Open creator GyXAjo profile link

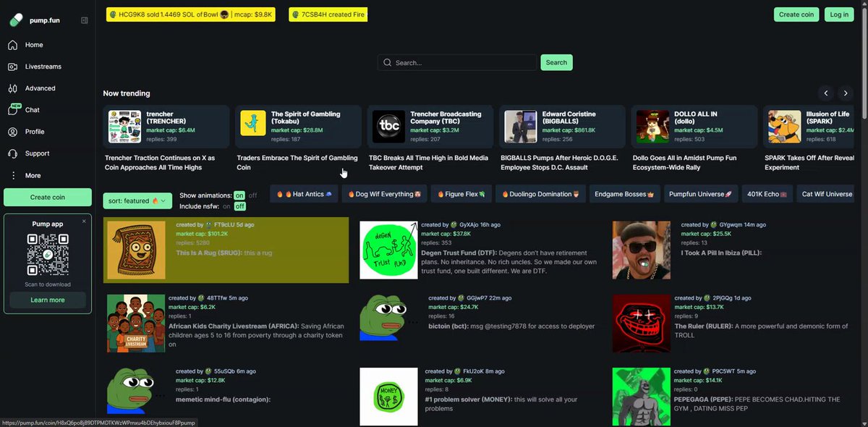click(x=466, y=224)
